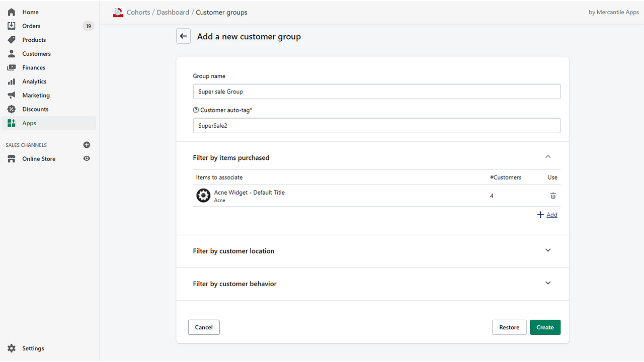
Task: Expand Filter by customer behavior section
Action: coord(548,283)
